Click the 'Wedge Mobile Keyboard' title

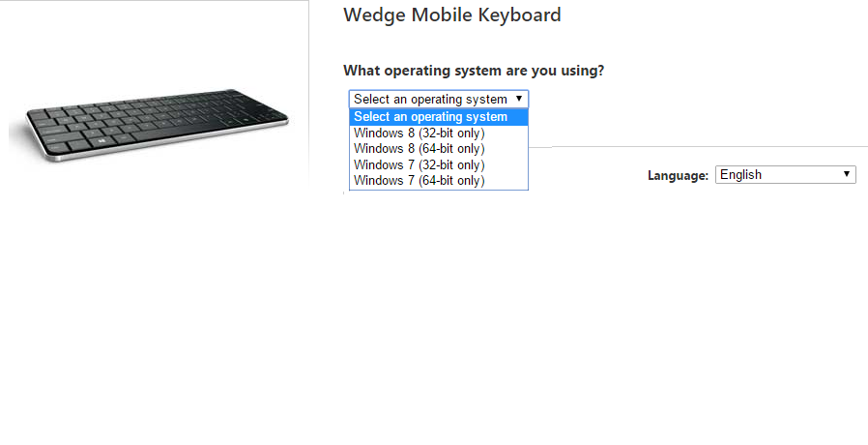point(451,15)
